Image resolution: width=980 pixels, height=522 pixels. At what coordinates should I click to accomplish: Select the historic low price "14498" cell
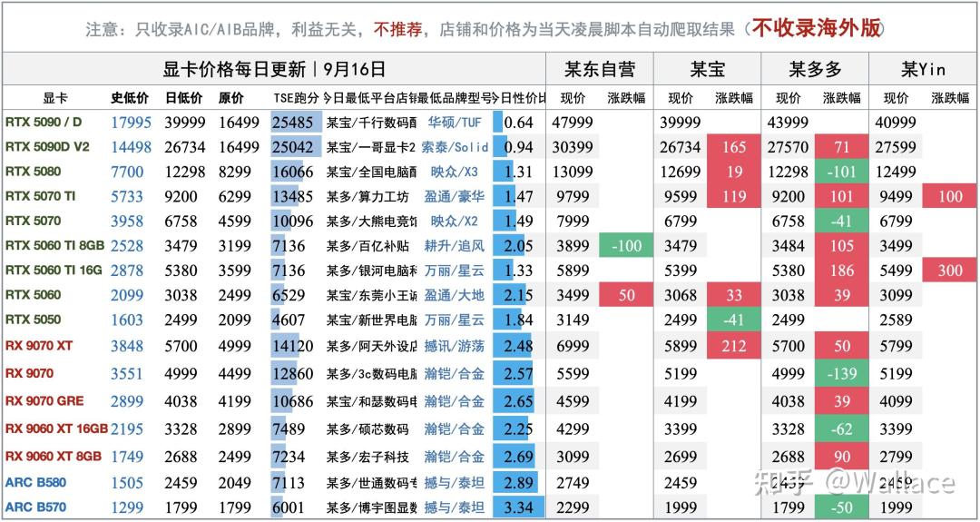132,147
